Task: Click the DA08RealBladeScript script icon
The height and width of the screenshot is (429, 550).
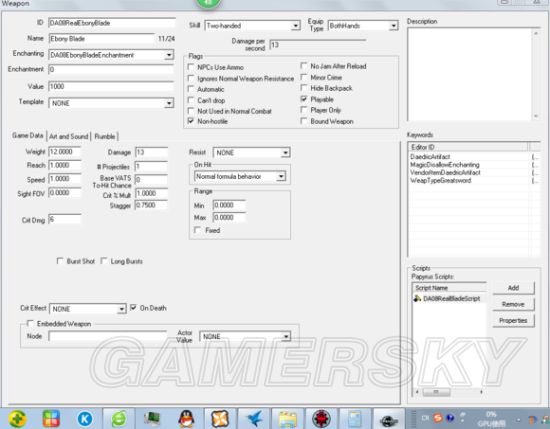Action: point(417,299)
